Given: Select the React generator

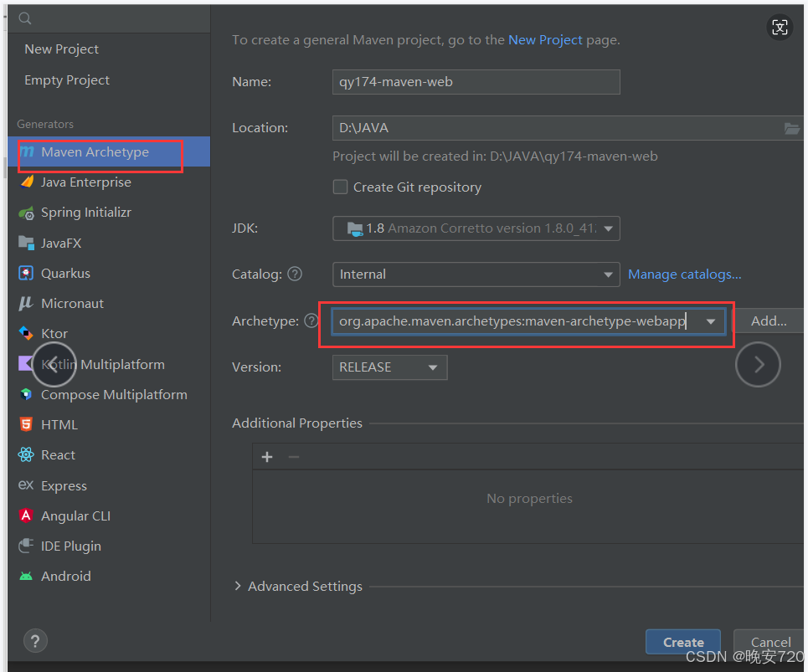Looking at the screenshot, I should (58, 455).
